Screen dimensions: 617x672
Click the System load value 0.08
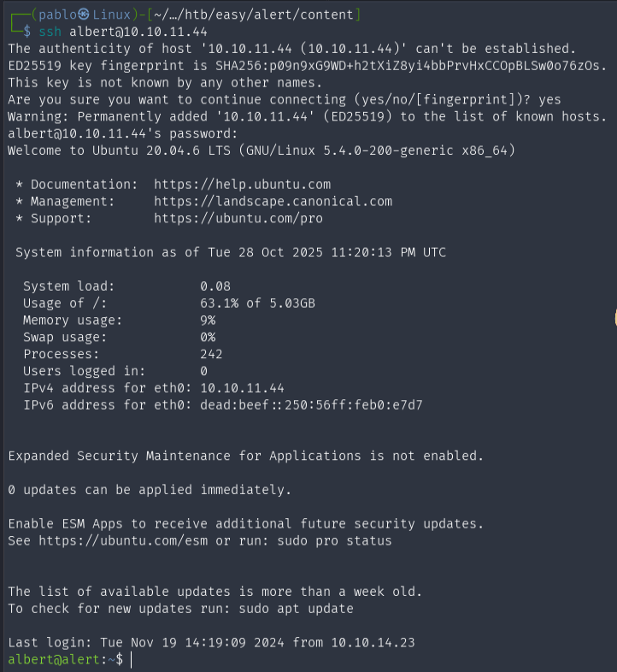click(x=215, y=286)
